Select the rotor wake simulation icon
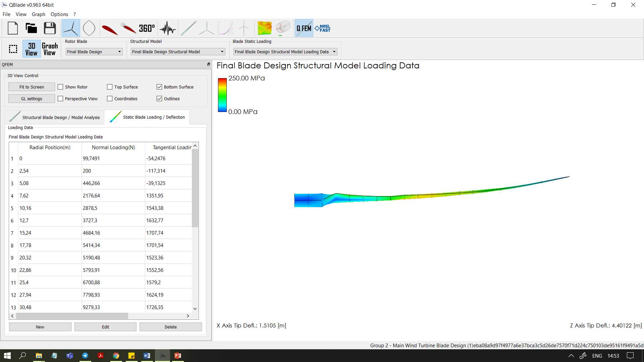Viewport: 644px width, 362px height. point(283,28)
